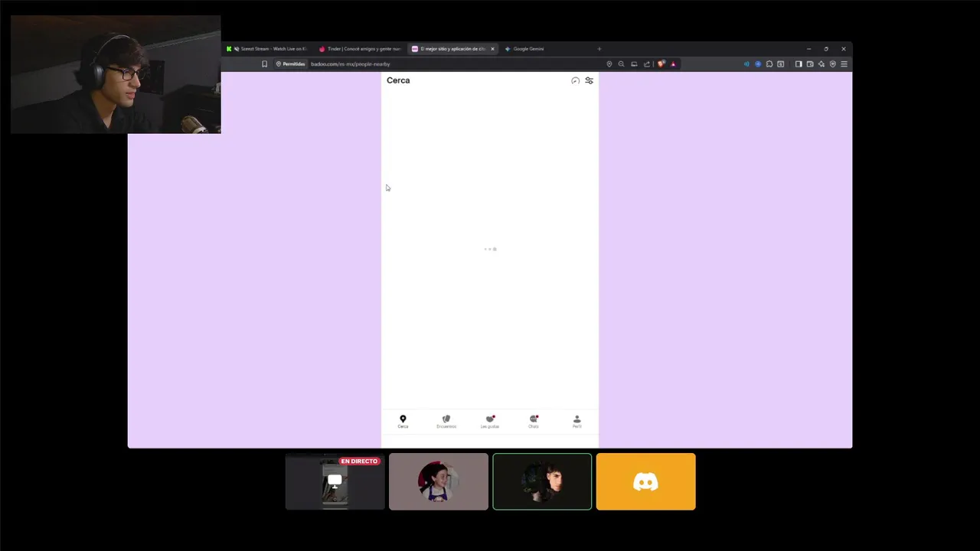This screenshot has height=551, width=980.
Task: Click the location pin icon in address bar
Action: 609,64
